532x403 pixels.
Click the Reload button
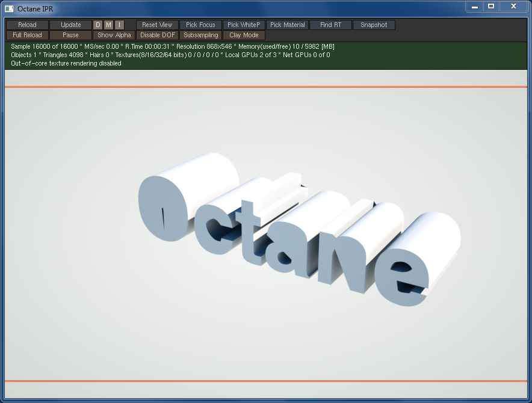tap(27, 25)
